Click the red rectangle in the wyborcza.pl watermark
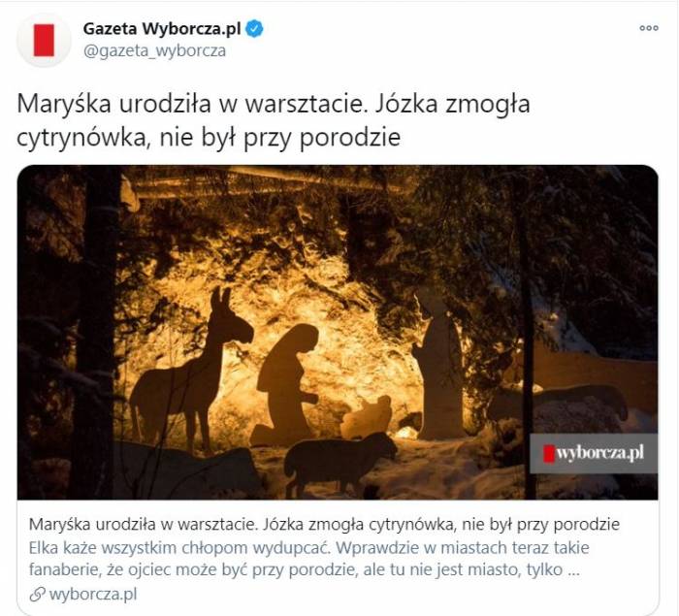Image resolution: width=679 pixels, height=616 pixels. click(549, 454)
